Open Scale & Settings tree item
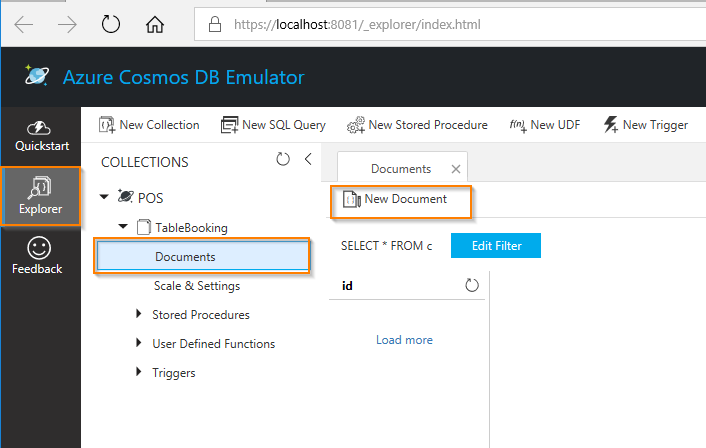 click(x=196, y=286)
